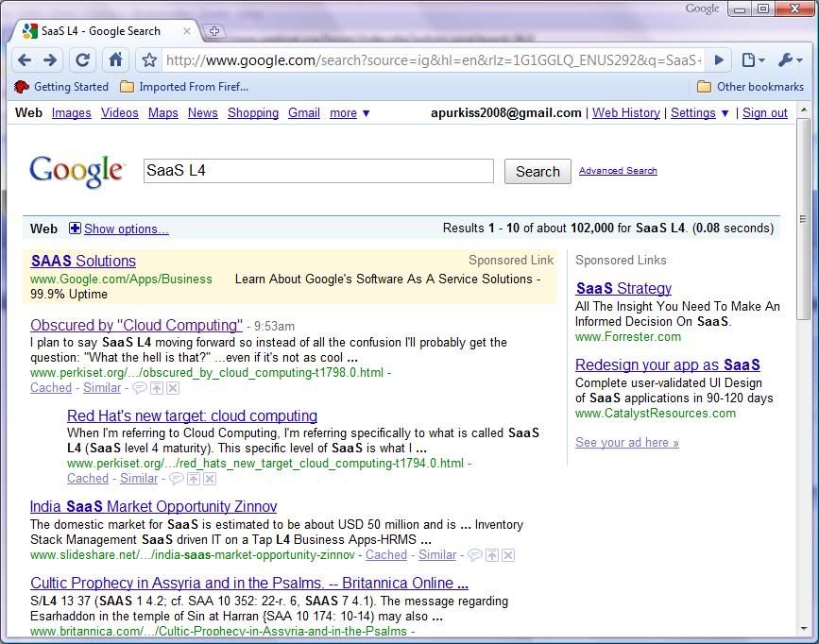This screenshot has height=644, width=819.
Task: Open Shopping link in top navigation
Action: pyautogui.click(x=253, y=112)
